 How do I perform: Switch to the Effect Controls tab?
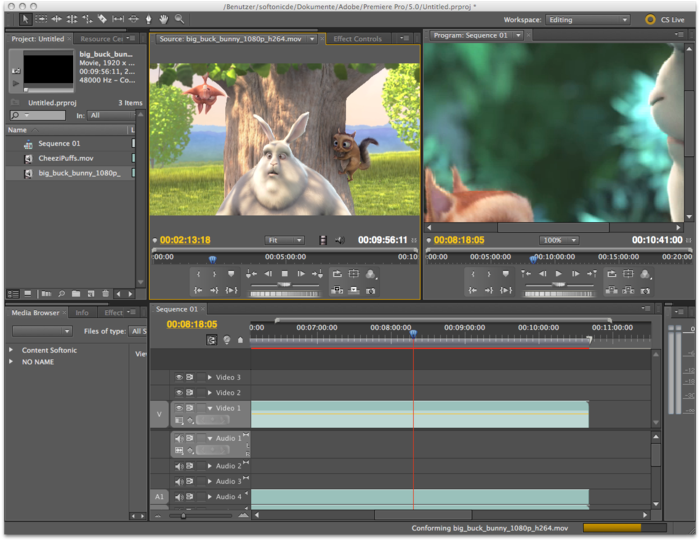click(357, 39)
